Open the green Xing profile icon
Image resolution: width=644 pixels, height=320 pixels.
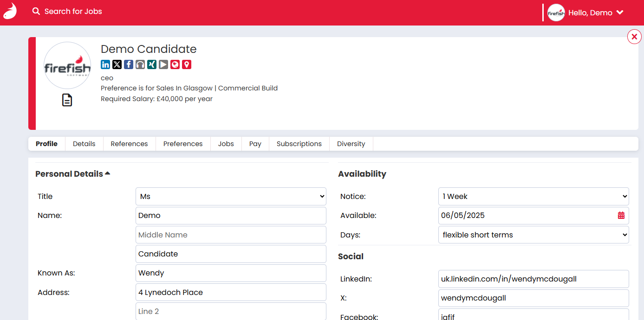[152, 64]
